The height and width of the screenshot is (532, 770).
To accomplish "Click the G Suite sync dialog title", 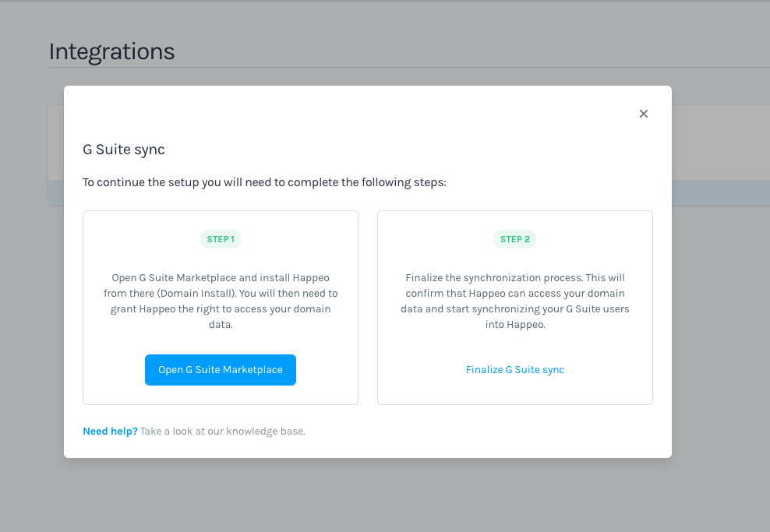I will [x=124, y=150].
